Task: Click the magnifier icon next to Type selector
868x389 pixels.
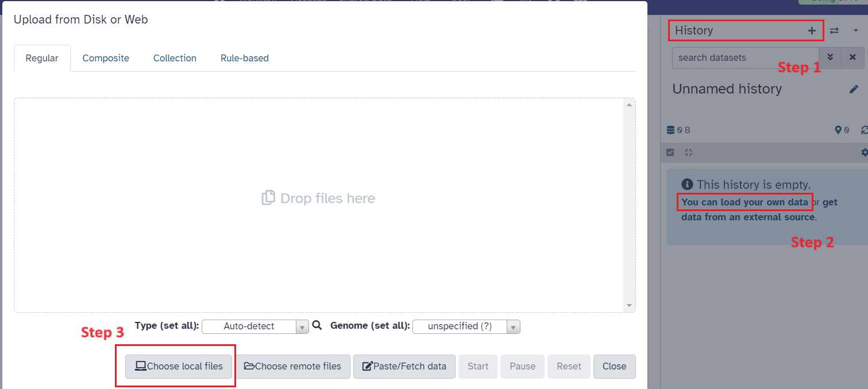Action: click(317, 326)
